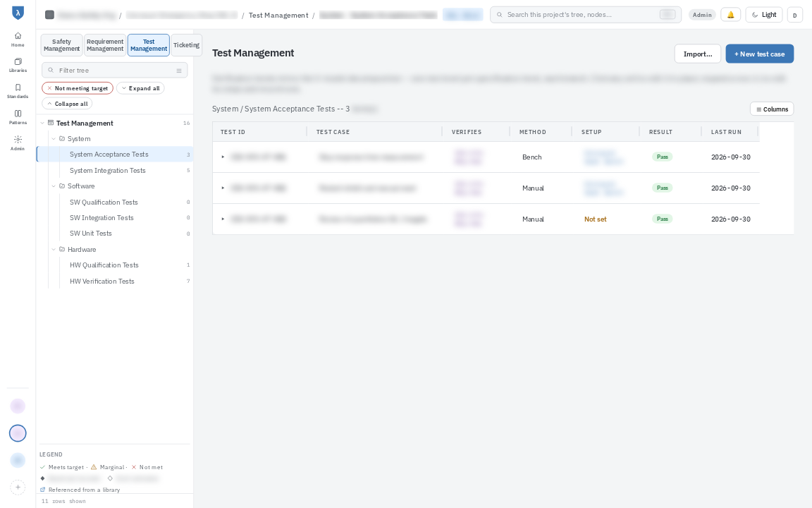
Task: Remove the Not meeting target filter
Action: [50, 88]
